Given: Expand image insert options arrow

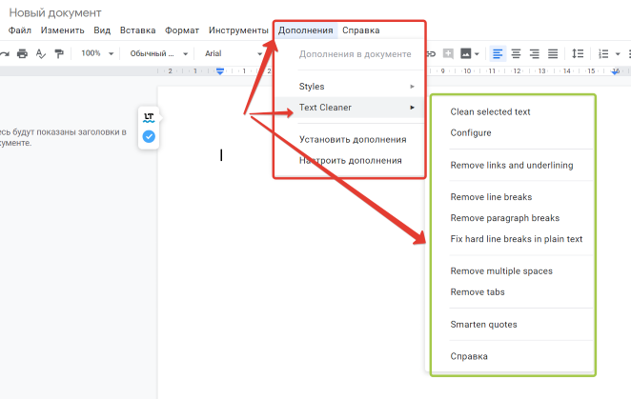Looking at the screenshot, I should click(477, 54).
